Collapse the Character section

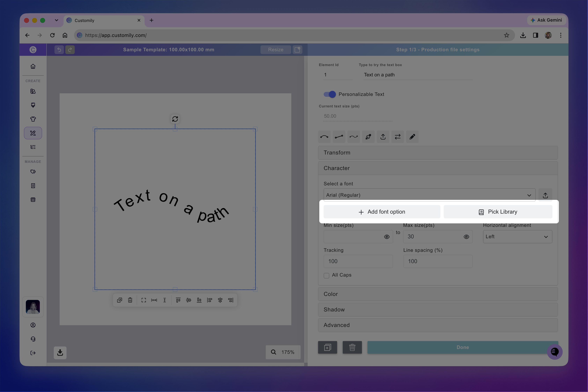tap(438, 168)
